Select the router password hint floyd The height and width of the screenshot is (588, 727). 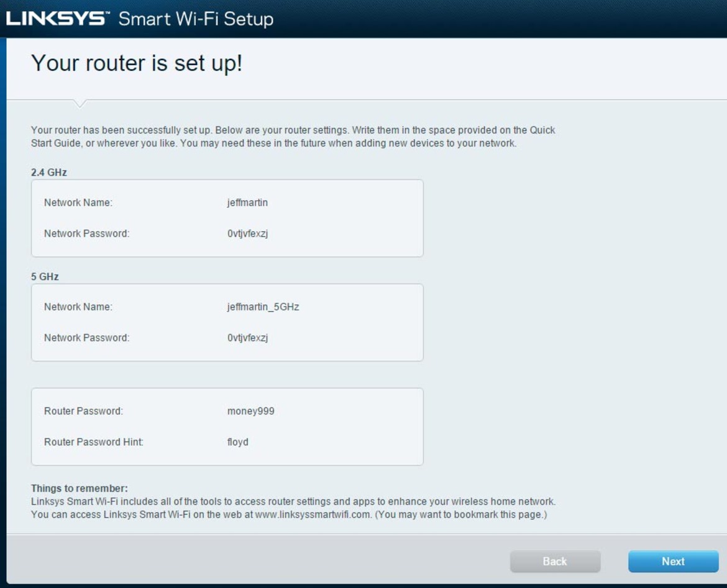click(238, 442)
